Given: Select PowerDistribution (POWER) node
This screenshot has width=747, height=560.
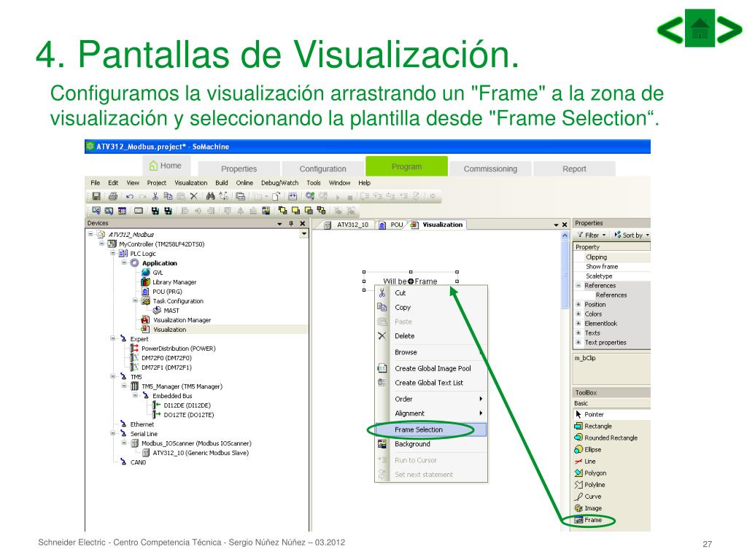Looking at the screenshot, I should pyautogui.click(x=174, y=348).
